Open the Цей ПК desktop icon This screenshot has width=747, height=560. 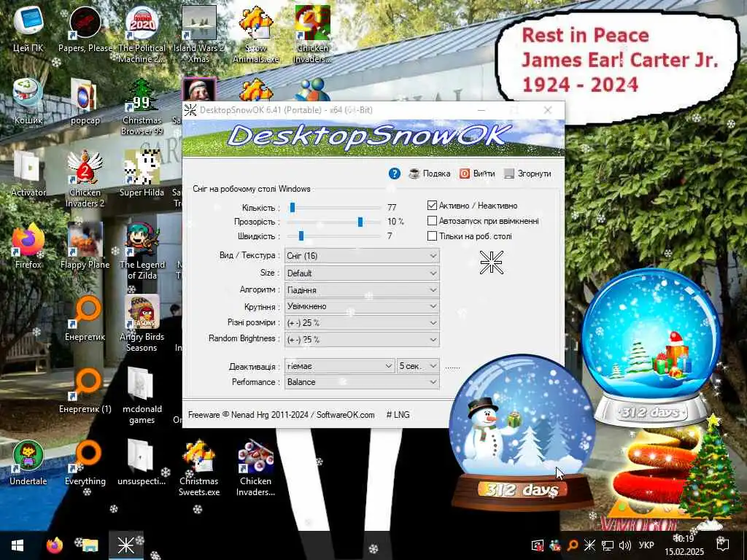pos(28,28)
